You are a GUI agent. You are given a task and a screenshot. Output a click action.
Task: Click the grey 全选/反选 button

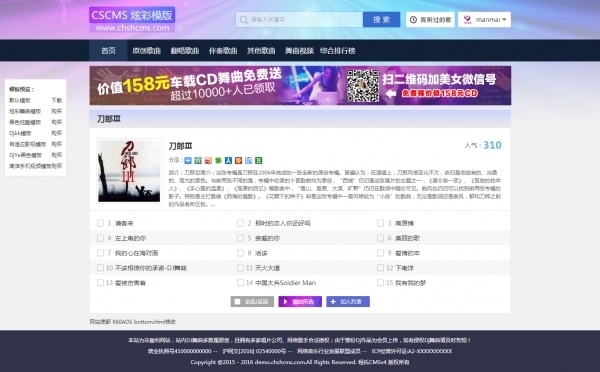252,302
